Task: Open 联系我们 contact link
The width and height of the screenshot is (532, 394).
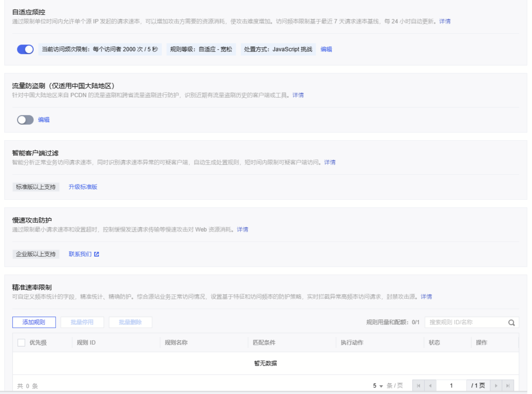Action: point(80,254)
